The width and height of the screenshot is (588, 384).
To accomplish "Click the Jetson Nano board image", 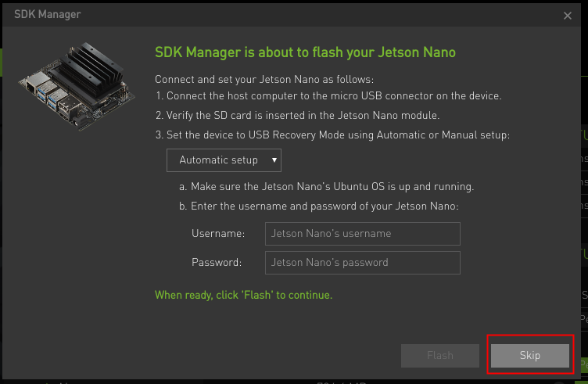I will point(77,86).
